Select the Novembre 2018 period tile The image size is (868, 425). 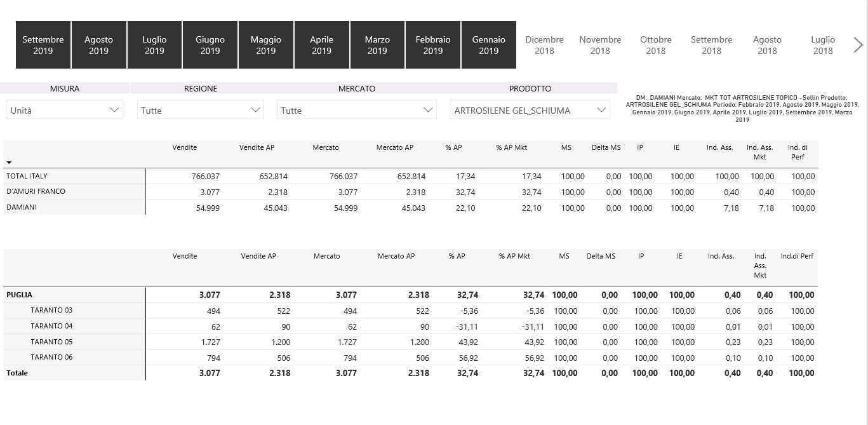coord(600,44)
